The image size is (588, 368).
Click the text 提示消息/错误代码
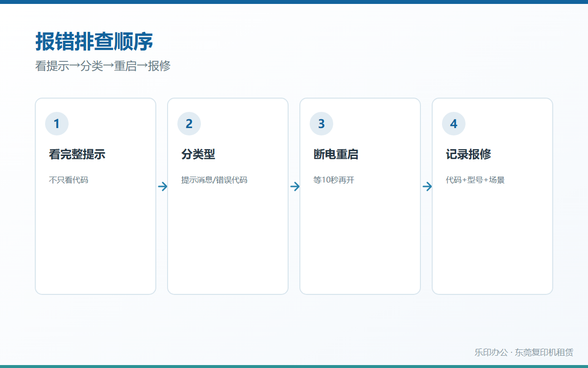pos(214,180)
